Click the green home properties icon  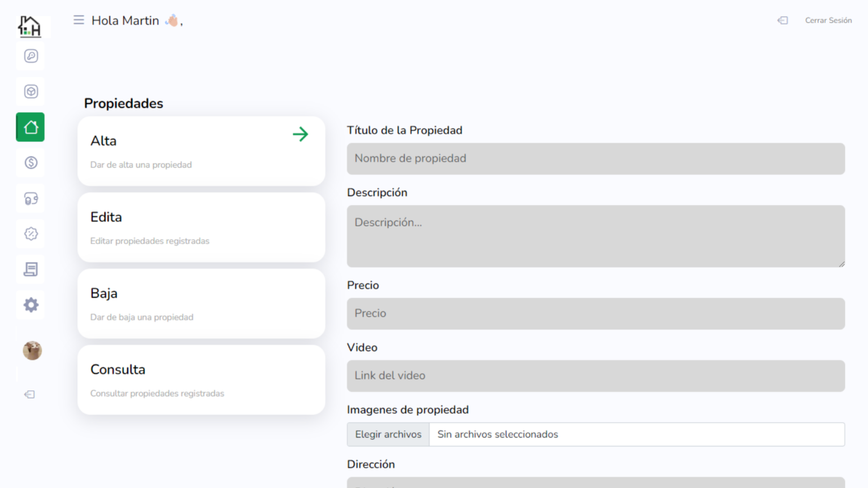30,127
